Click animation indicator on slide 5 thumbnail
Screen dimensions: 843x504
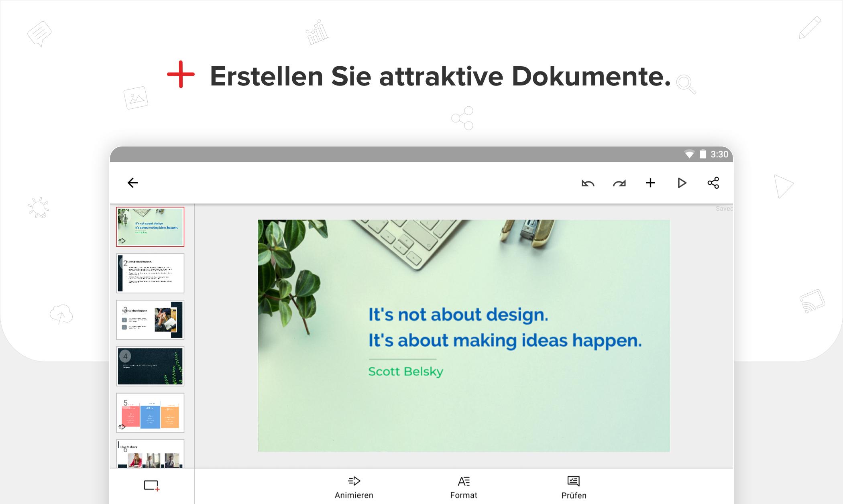point(122,427)
